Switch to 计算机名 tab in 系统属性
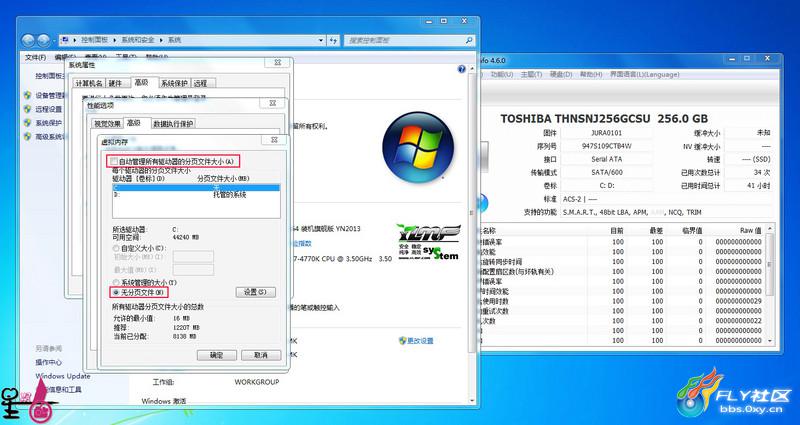 (x=89, y=83)
